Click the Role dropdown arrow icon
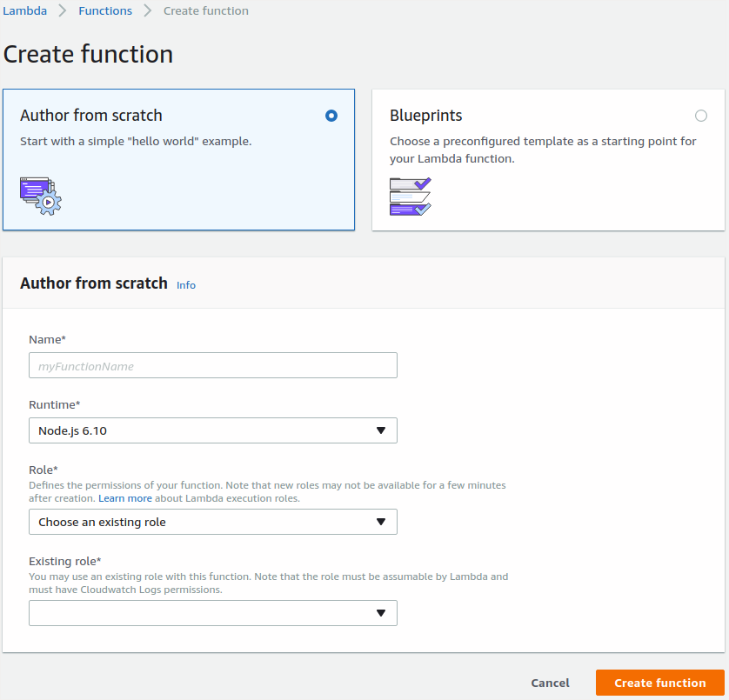 pos(380,522)
